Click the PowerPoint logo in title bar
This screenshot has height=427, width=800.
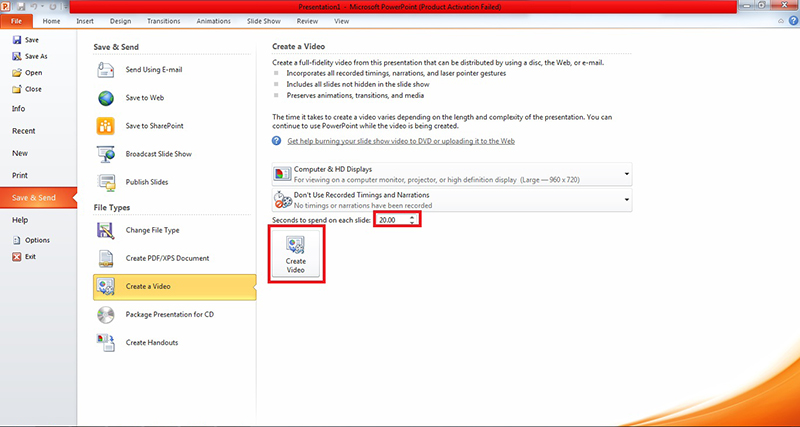(6, 6)
